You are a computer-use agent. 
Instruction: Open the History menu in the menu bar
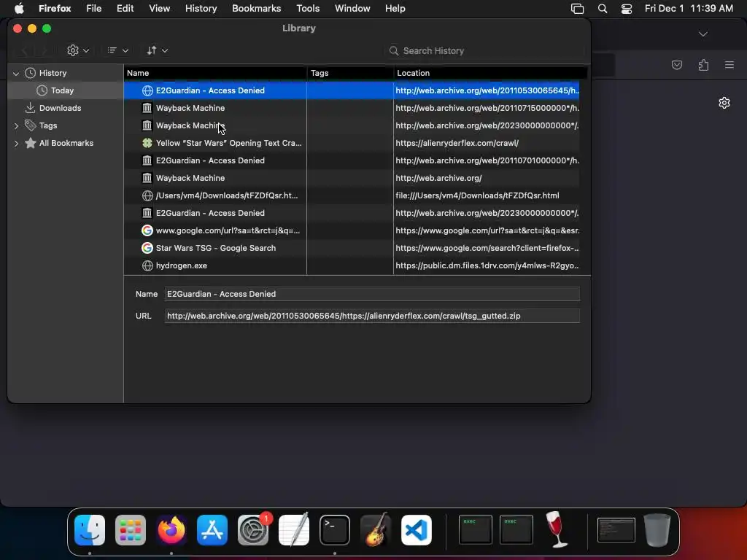tap(201, 9)
